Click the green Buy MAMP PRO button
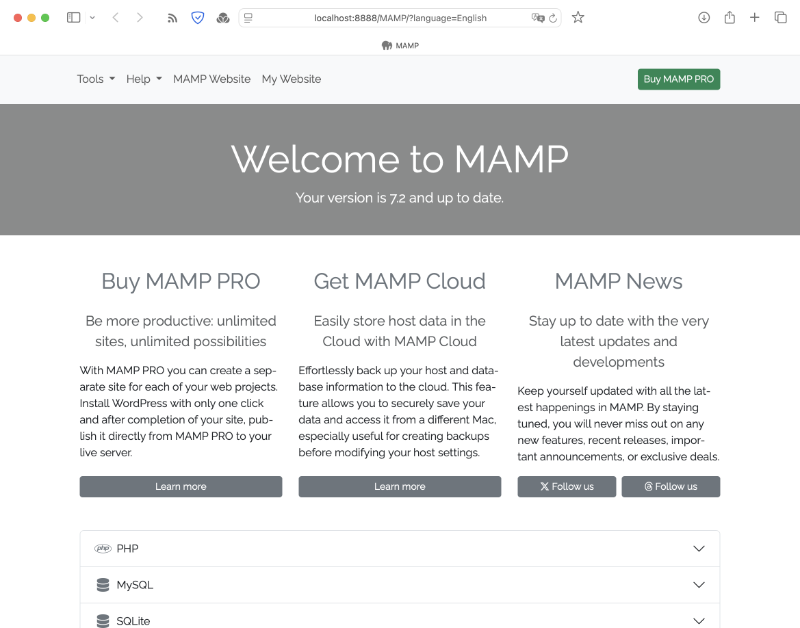This screenshot has height=628, width=800. pos(679,79)
